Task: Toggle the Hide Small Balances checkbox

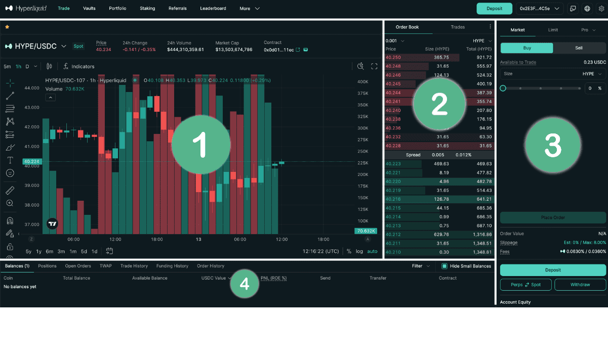Action: tap(444, 266)
